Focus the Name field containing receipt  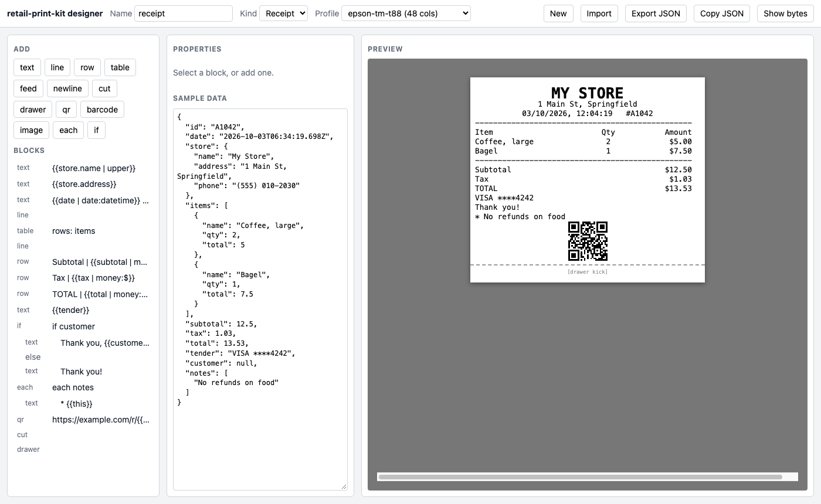pos(184,13)
